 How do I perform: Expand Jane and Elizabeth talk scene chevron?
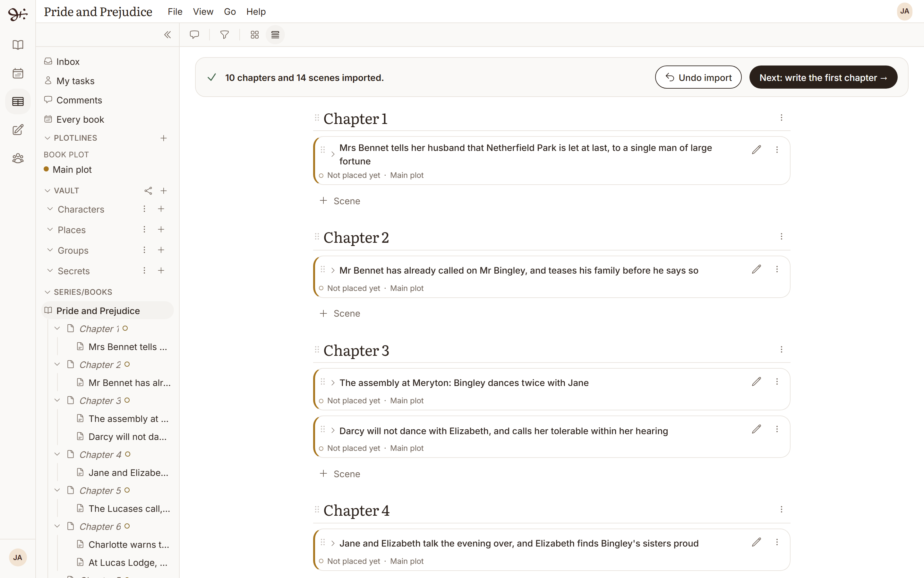click(333, 543)
